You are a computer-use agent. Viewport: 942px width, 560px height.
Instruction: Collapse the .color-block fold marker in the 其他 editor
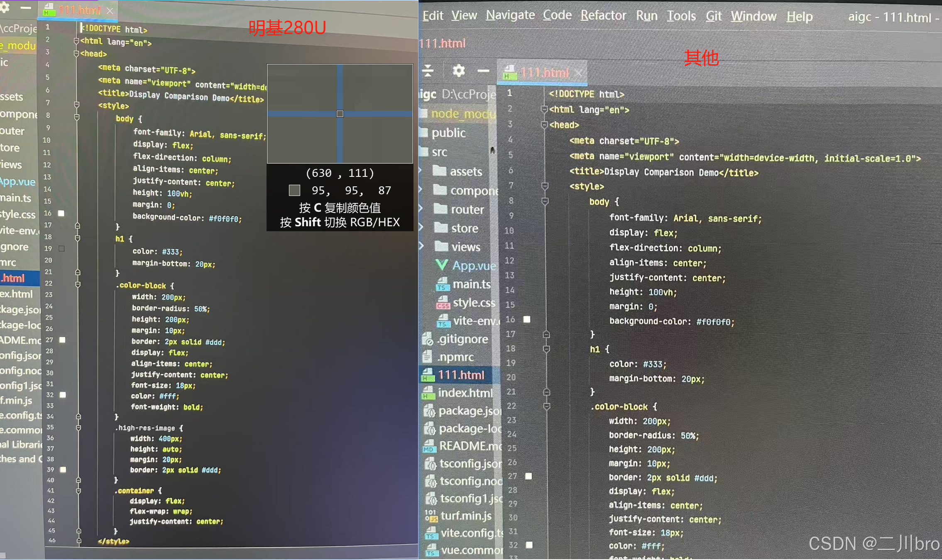point(546,406)
